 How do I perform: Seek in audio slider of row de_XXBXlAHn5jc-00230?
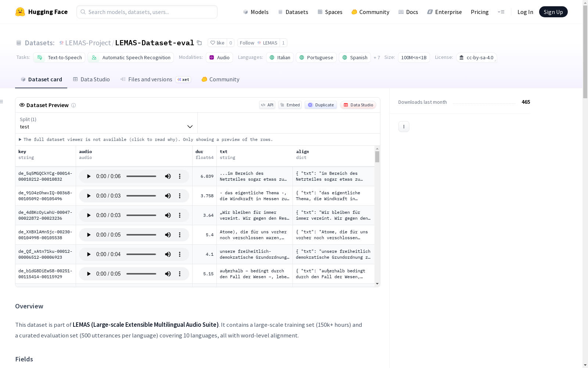[x=141, y=235]
